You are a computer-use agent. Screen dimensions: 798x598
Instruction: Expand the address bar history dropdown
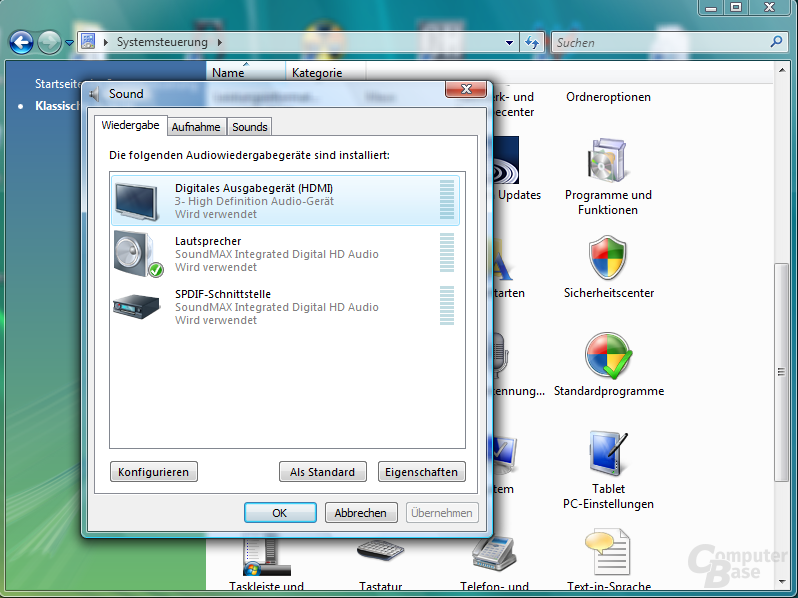tap(509, 43)
